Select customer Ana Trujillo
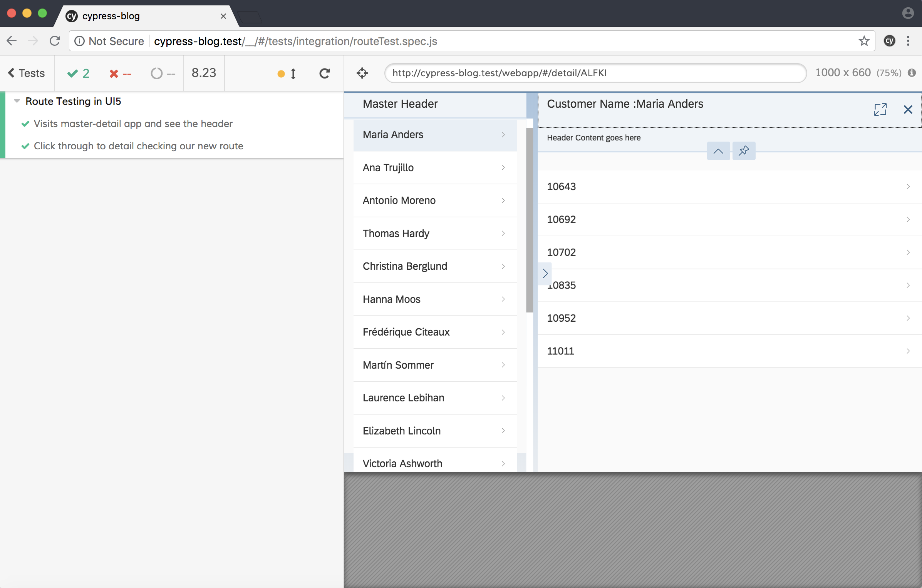This screenshot has width=922, height=588. (435, 168)
